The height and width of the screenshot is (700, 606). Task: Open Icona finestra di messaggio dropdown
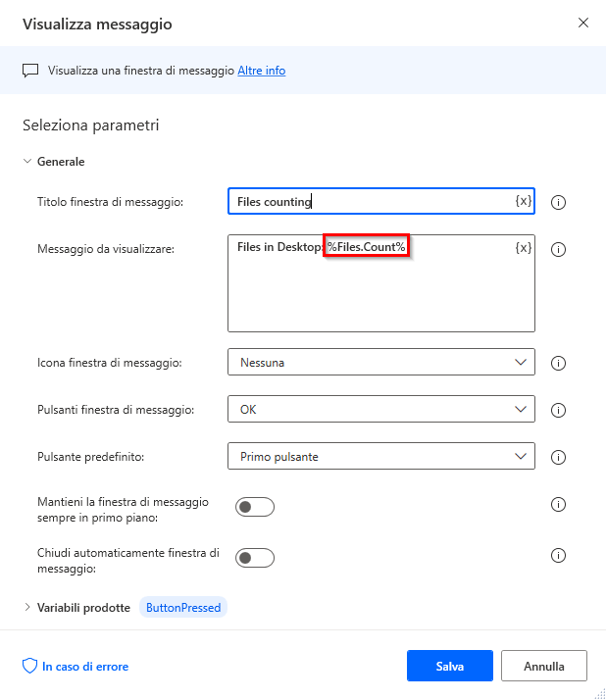tap(381, 363)
